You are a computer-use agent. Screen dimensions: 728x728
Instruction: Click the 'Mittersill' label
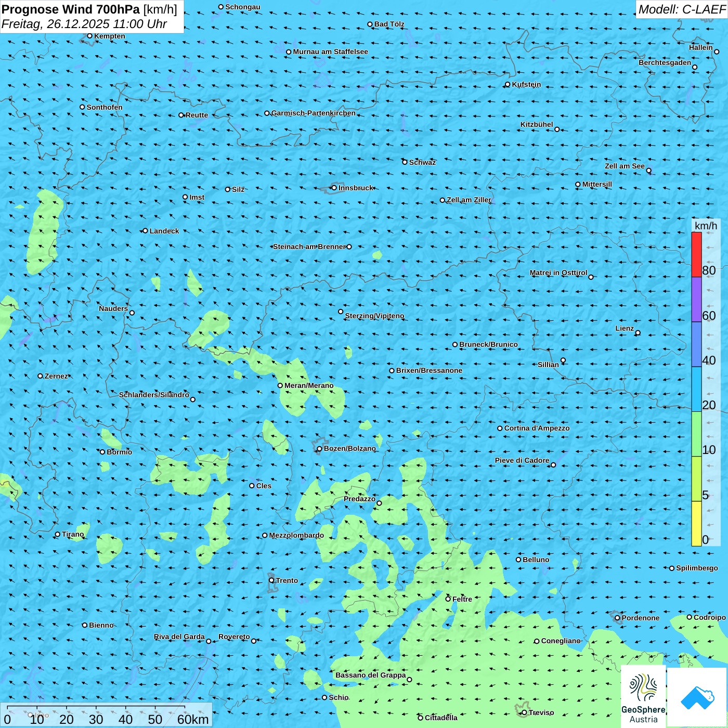point(597,184)
